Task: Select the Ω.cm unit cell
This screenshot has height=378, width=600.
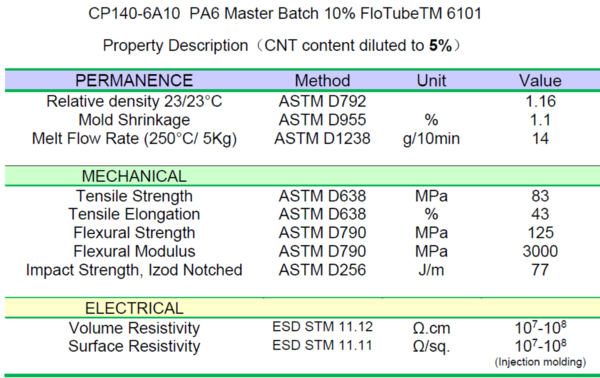Action: tap(431, 328)
